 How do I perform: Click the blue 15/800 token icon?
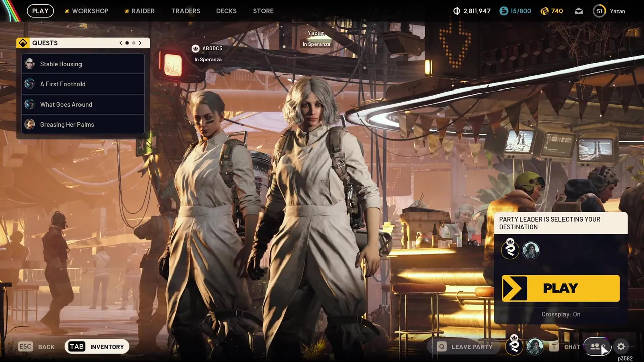click(x=504, y=11)
